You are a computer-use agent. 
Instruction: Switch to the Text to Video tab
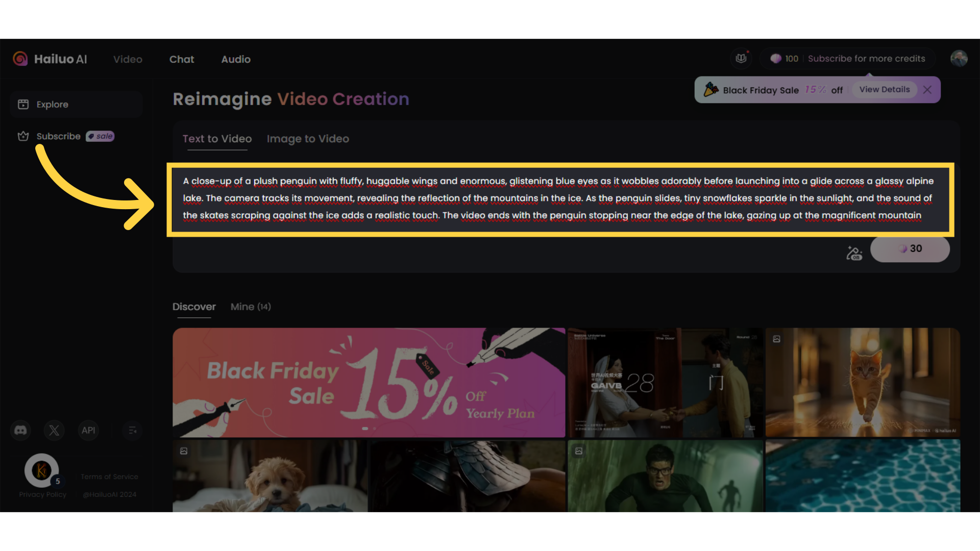pos(217,139)
